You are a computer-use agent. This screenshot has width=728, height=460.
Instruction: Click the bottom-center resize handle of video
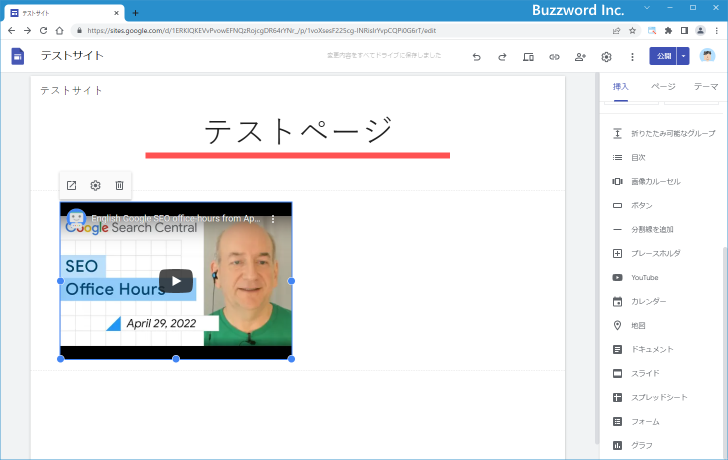tap(176, 359)
